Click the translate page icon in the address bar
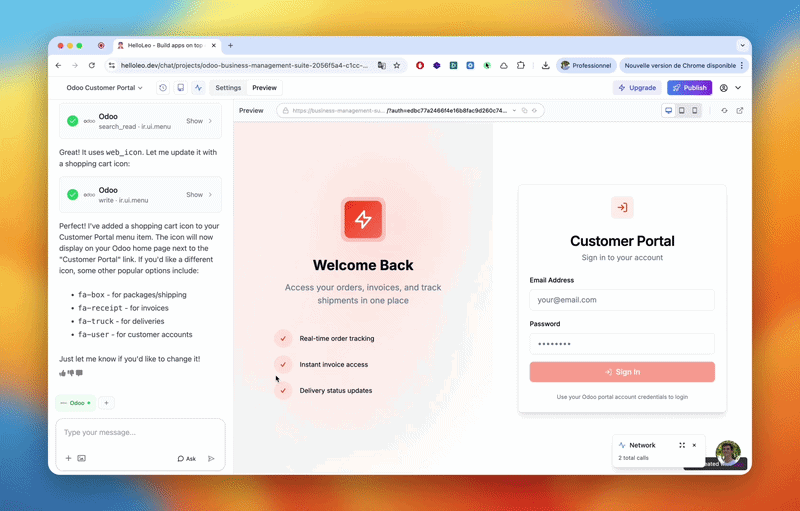Viewport: 800px width, 511px height. [382, 65]
